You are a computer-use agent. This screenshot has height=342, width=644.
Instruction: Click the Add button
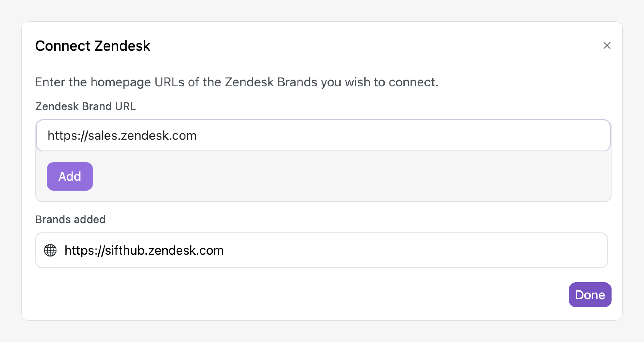pyautogui.click(x=70, y=176)
